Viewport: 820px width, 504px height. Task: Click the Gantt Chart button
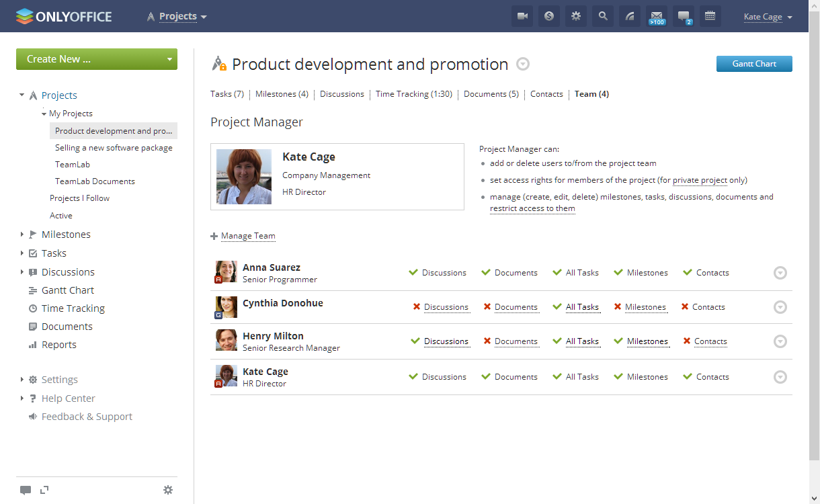754,64
